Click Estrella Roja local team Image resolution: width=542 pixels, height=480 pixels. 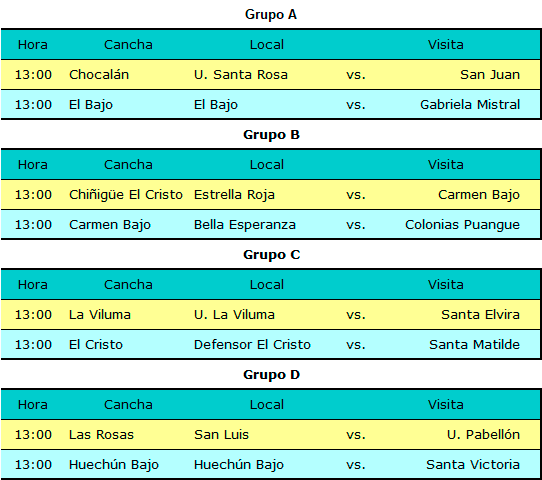coord(234,195)
